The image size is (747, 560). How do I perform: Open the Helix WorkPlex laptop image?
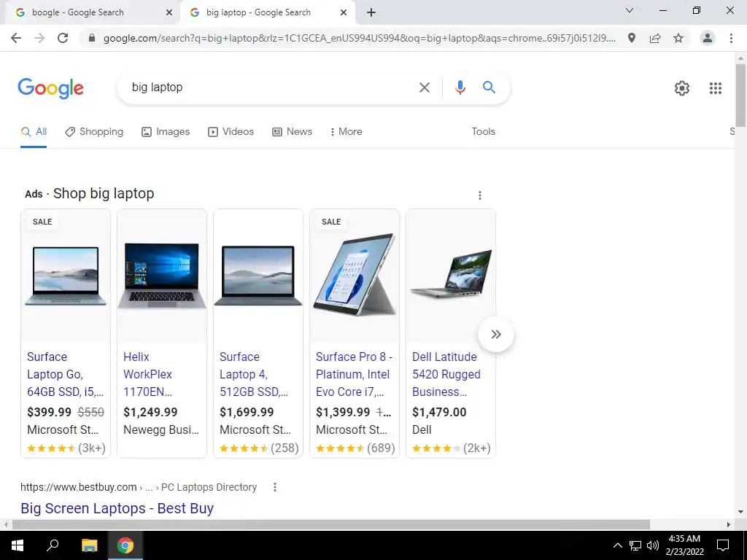click(162, 276)
